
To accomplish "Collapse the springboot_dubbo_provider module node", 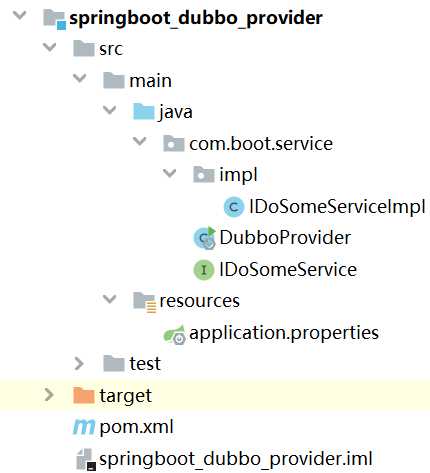I will (x=19, y=15).
